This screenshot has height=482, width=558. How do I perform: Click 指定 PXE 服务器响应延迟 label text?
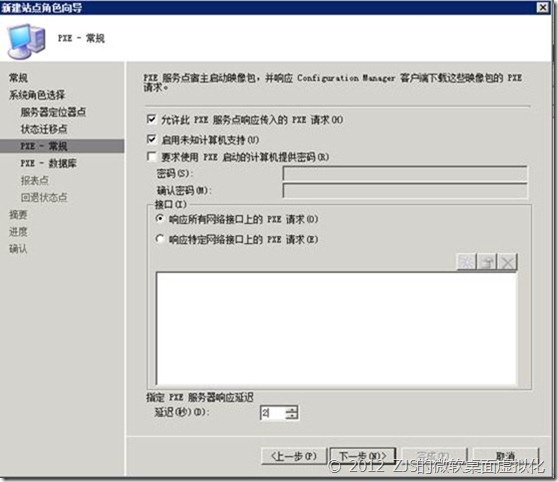(x=200, y=397)
